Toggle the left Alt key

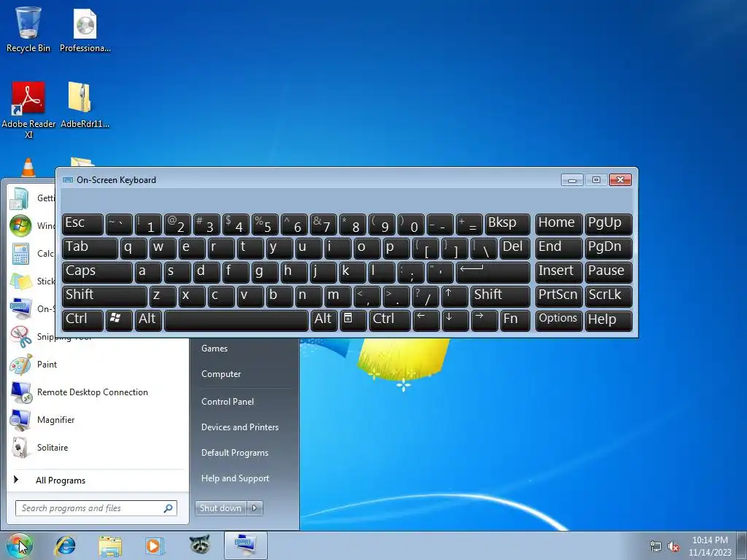click(148, 319)
